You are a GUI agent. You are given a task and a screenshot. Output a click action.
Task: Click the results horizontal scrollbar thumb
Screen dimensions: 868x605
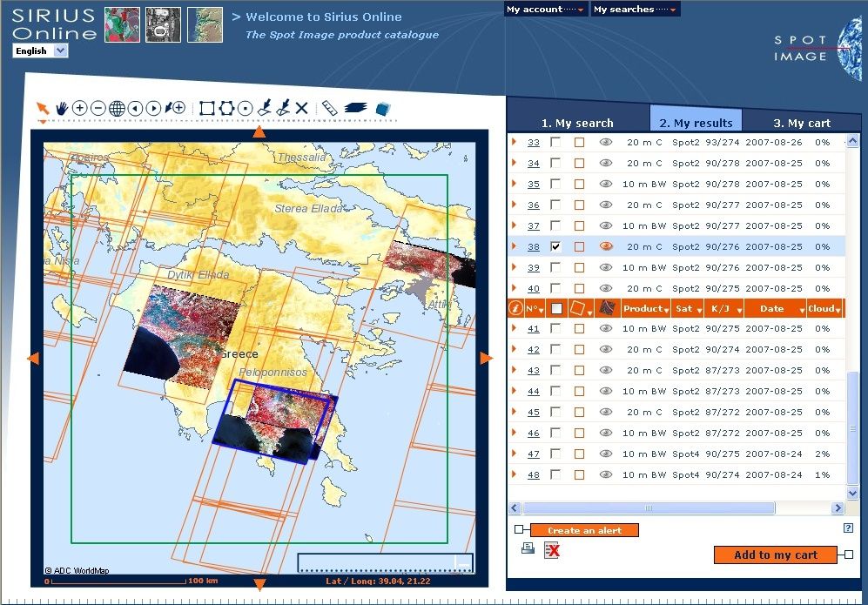649,508
